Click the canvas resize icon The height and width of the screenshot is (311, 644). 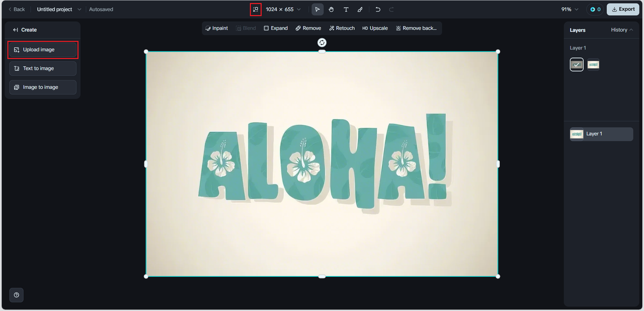tap(256, 10)
